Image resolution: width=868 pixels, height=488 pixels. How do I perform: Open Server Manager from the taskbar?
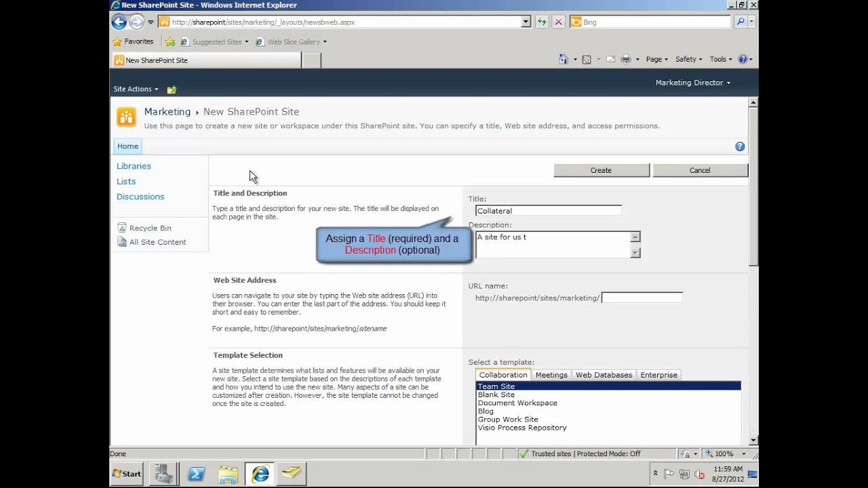[x=163, y=474]
